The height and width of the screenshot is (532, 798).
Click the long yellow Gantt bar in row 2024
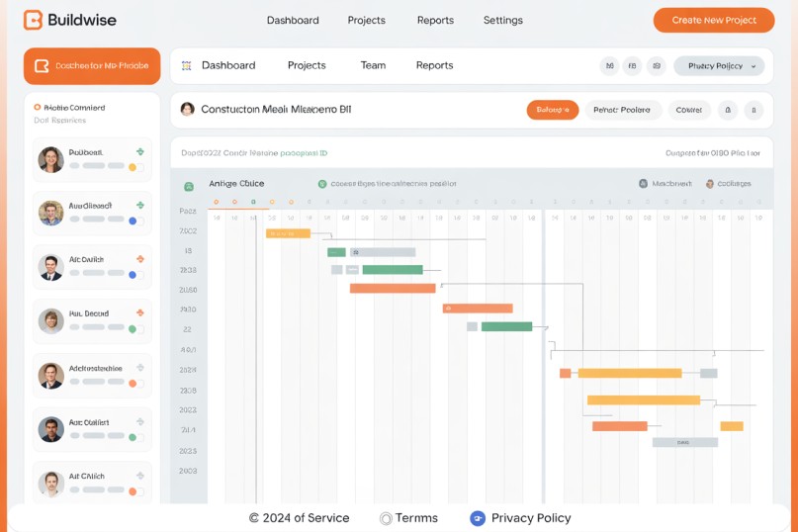tap(629, 373)
